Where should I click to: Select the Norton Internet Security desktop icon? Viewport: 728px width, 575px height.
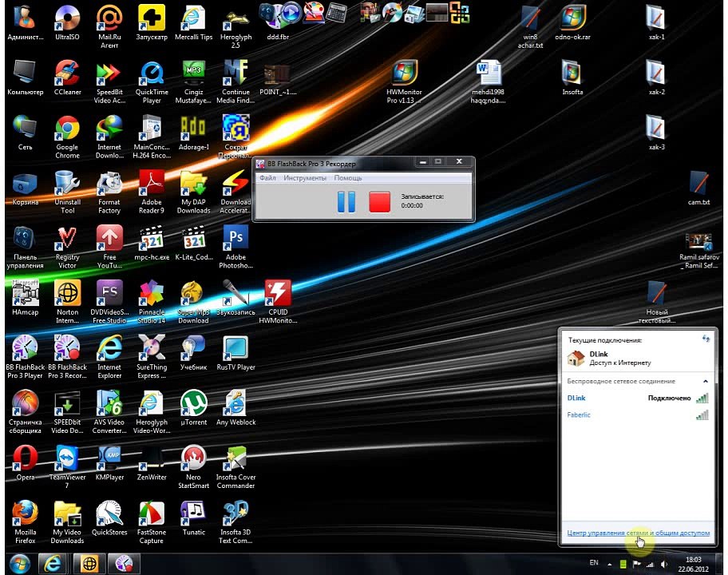(67, 302)
